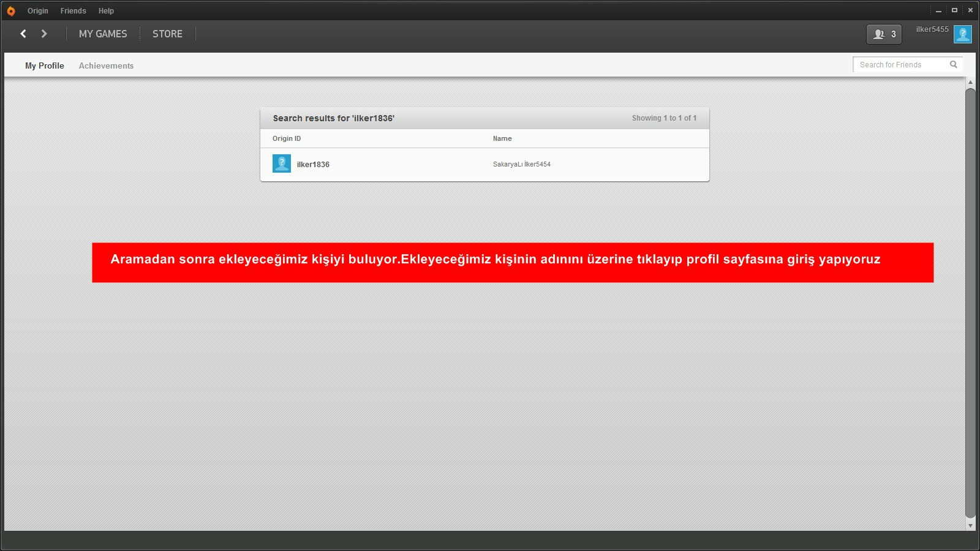Go to MY GAMES section
Viewport: 980px width, 551px height.
[103, 34]
